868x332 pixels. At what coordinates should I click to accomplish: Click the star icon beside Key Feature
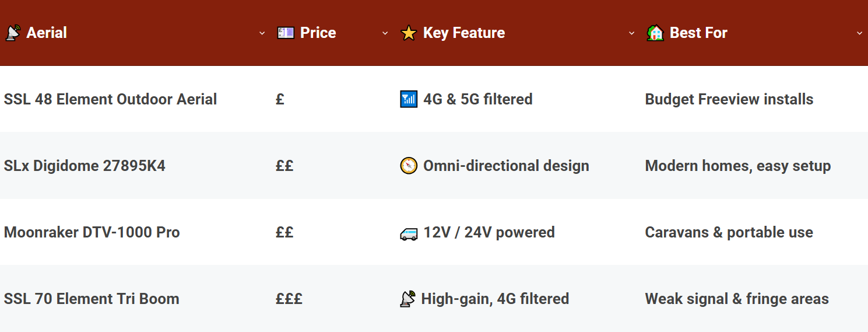click(409, 33)
